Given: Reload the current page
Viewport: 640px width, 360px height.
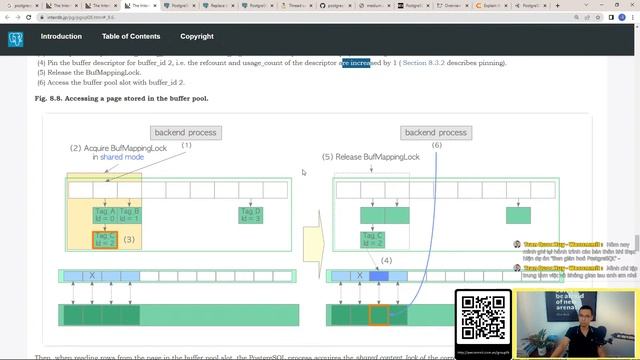Looking at the screenshot, I should click(x=29, y=17).
